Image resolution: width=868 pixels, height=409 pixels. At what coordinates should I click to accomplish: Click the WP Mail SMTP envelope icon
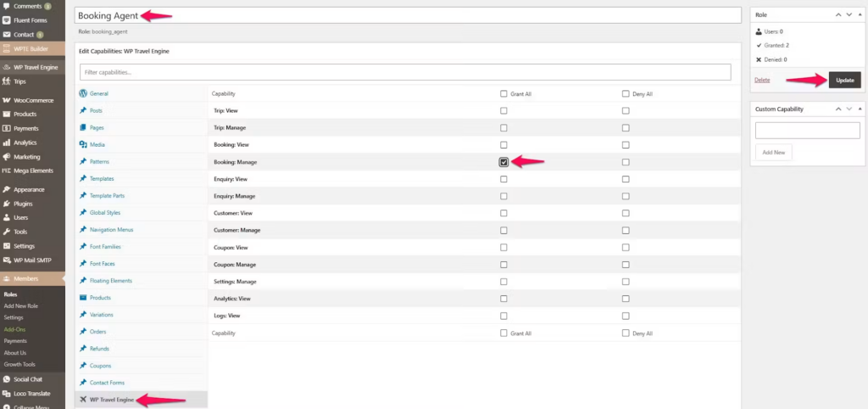(6, 261)
